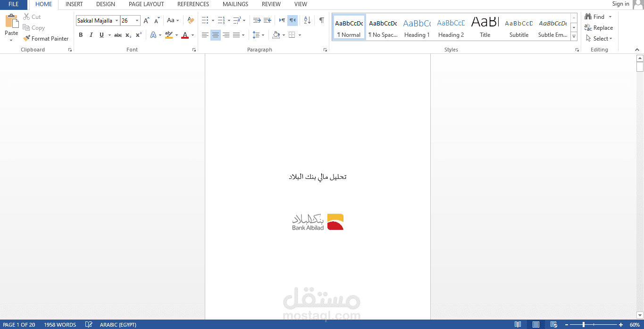Select the Format Painter brush

pos(26,39)
